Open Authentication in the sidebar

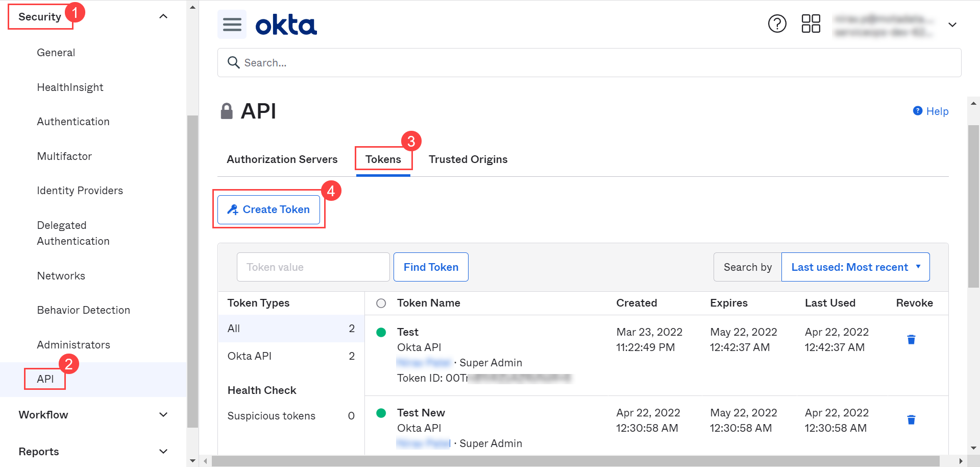click(73, 122)
